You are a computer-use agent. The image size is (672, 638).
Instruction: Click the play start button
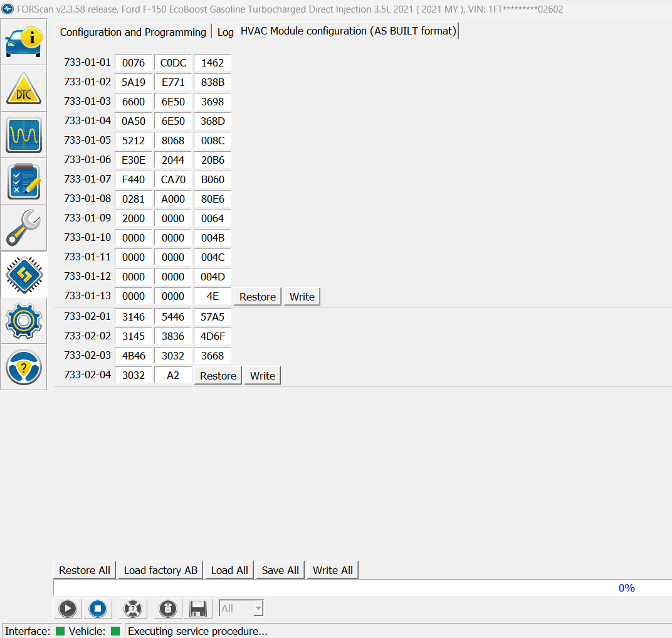(68, 609)
